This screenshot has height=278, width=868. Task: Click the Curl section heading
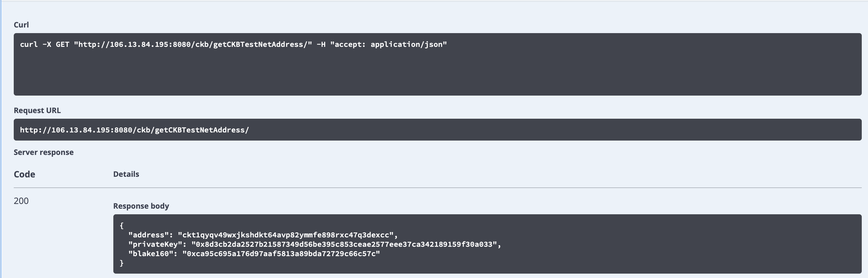click(x=21, y=25)
